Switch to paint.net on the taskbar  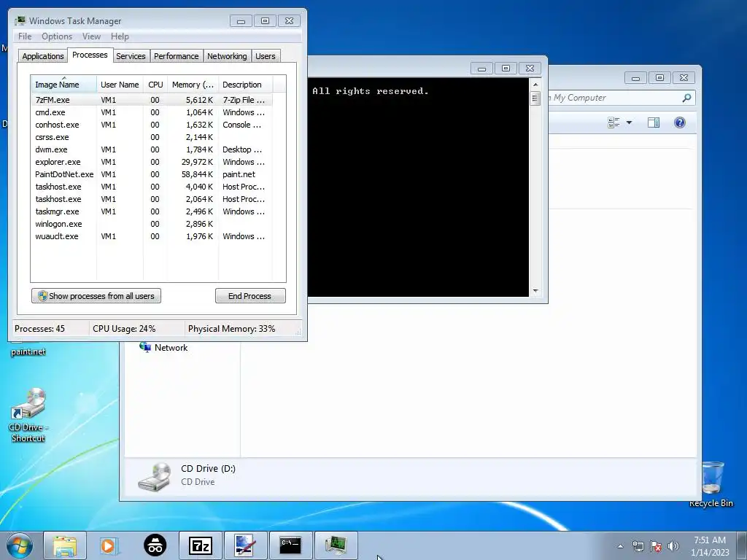coord(246,545)
